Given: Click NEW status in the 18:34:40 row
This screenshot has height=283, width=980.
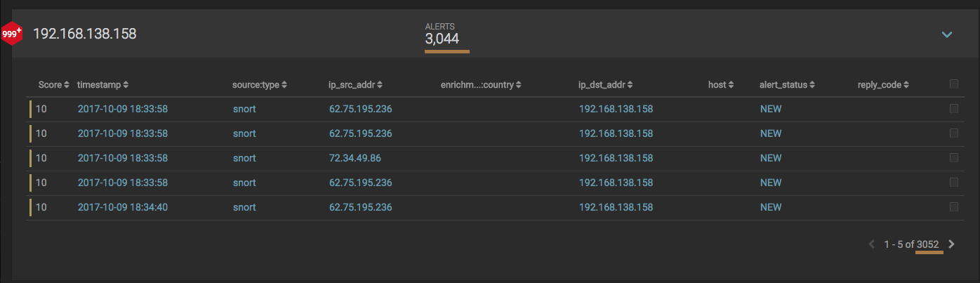Looking at the screenshot, I should pyautogui.click(x=771, y=207).
